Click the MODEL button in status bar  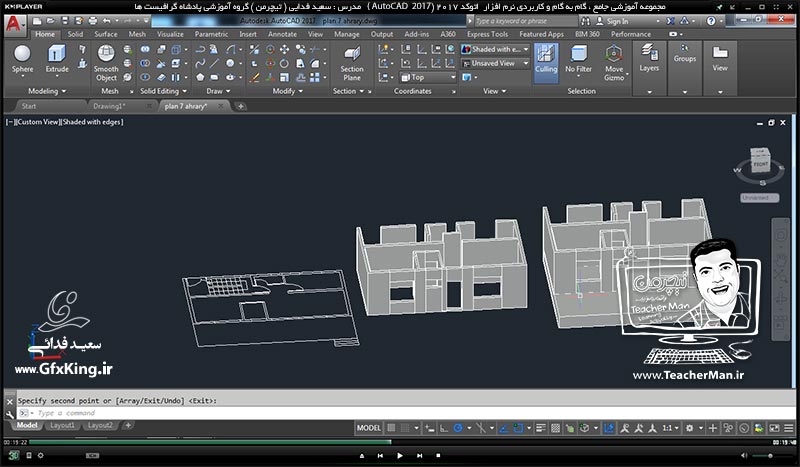click(x=369, y=428)
